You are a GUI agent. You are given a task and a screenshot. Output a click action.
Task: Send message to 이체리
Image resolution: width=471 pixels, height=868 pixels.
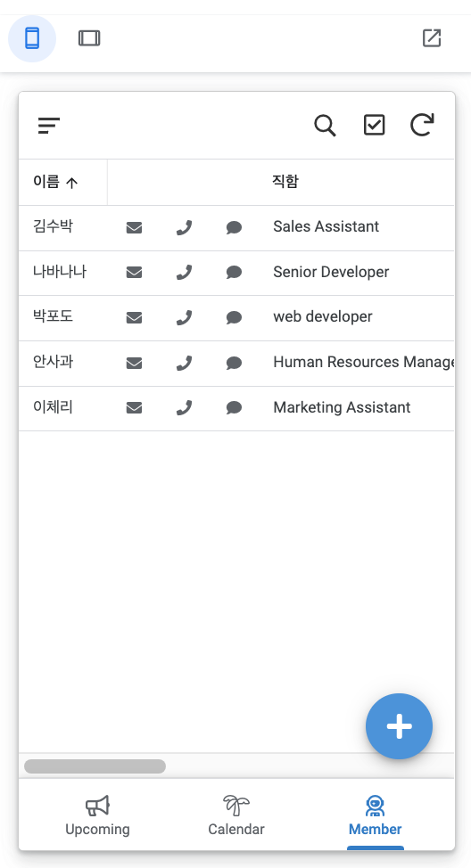tap(234, 408)
